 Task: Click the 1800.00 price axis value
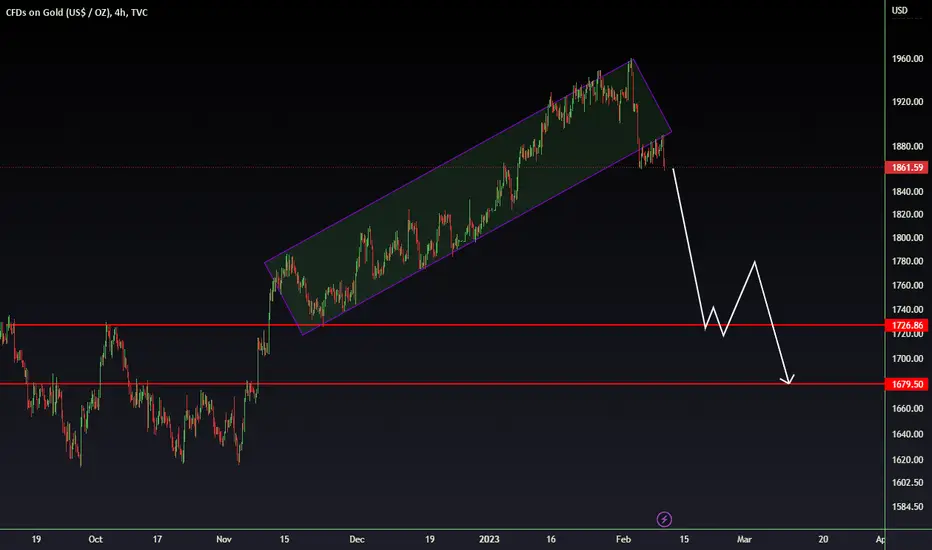click(x=907, y=237)
